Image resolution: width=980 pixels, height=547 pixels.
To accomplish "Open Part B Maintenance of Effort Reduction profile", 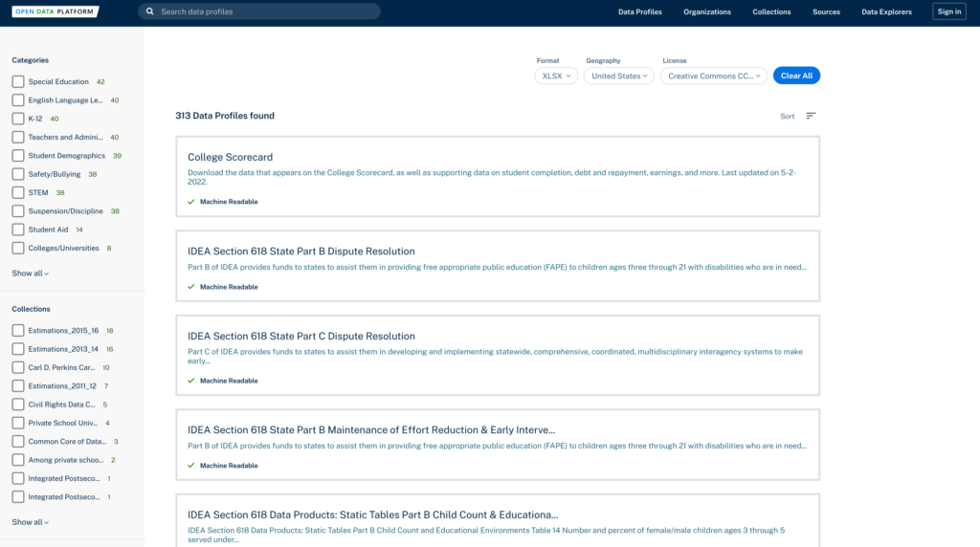I will coord(371,429).
